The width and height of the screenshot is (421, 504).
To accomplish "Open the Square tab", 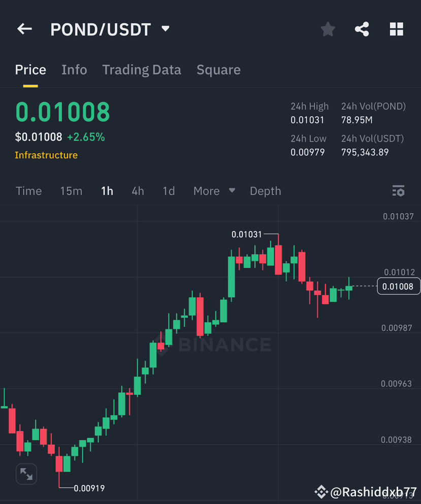I will (x=218, y=70).
